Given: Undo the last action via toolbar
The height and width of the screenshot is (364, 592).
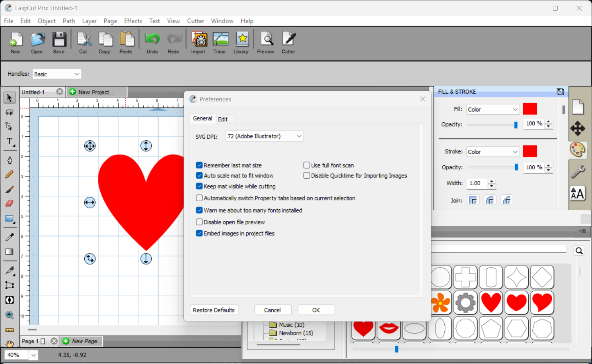Looking at the screenshot, I should [x=153, y=43].
